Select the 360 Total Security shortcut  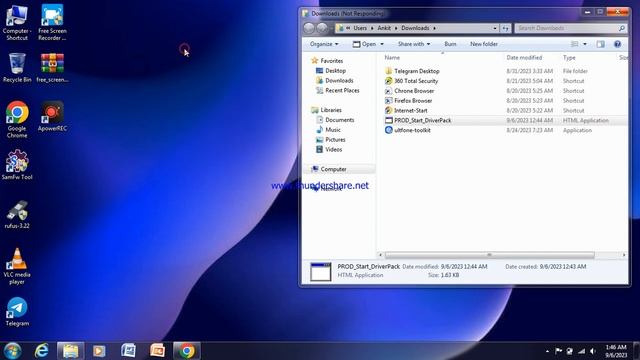click(x=411, y=81)
